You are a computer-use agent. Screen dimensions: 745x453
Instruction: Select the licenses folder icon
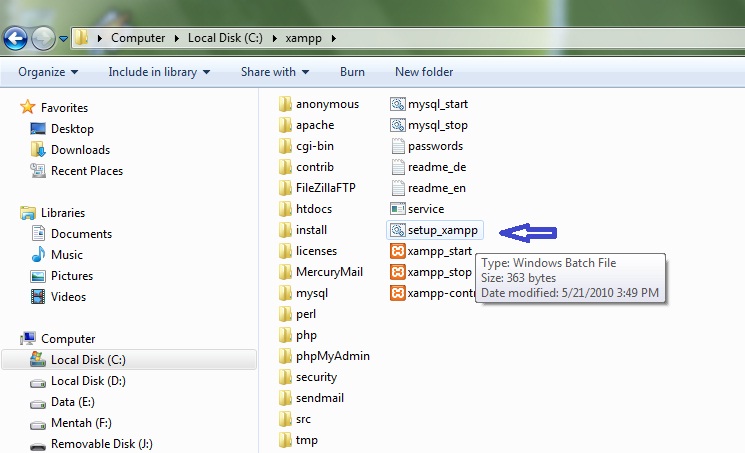(285, 251)
